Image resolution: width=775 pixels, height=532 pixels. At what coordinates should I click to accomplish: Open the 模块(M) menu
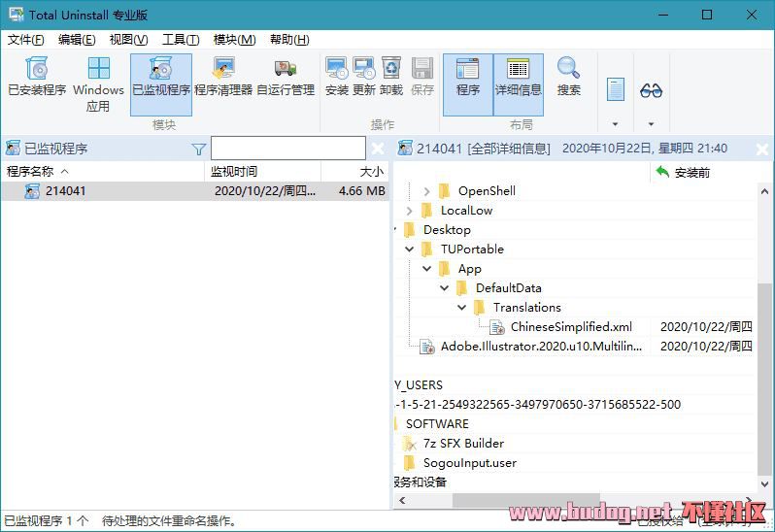pyautogui.click(x=234, y=40)
